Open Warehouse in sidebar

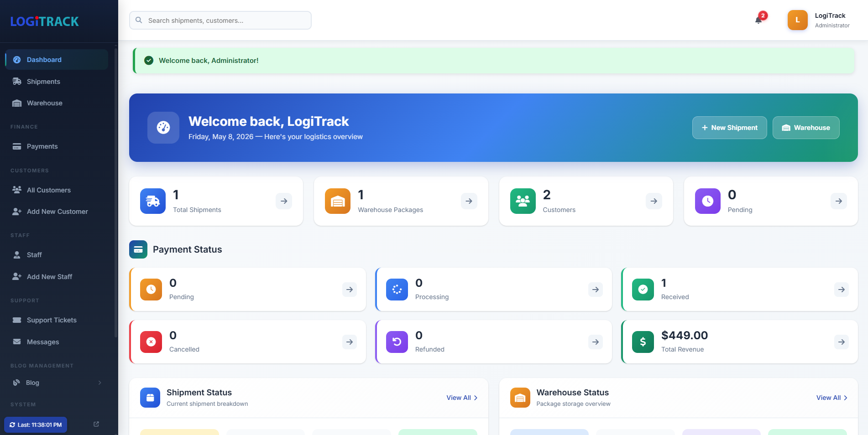tap(57, 103)
